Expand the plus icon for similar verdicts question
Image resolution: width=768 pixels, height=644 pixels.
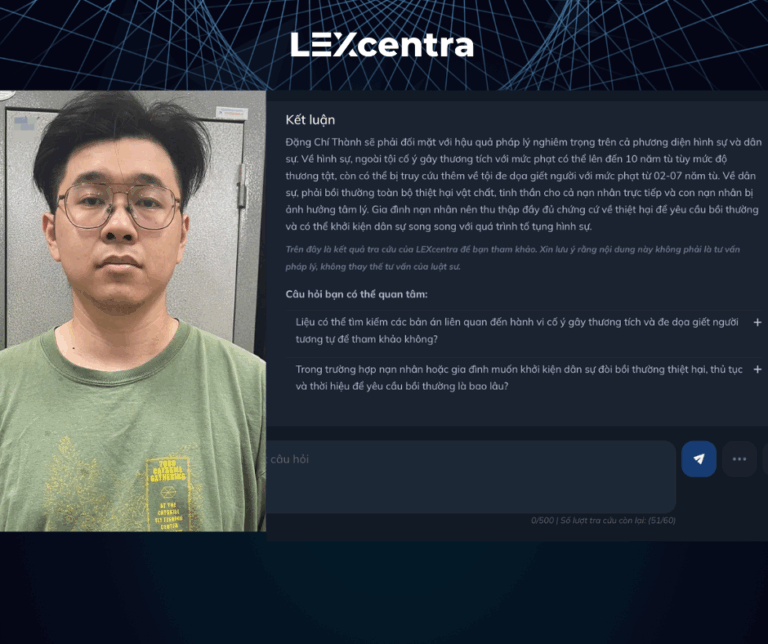[x=757, y=322]
